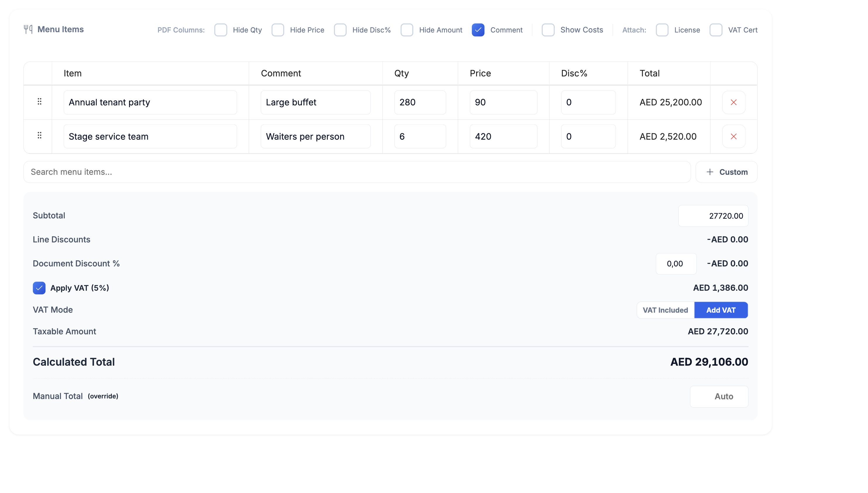This screenshot has height=493, width=868.
Task: Click the VAT amount AED 1,386.00
Action: coord(721,288)
